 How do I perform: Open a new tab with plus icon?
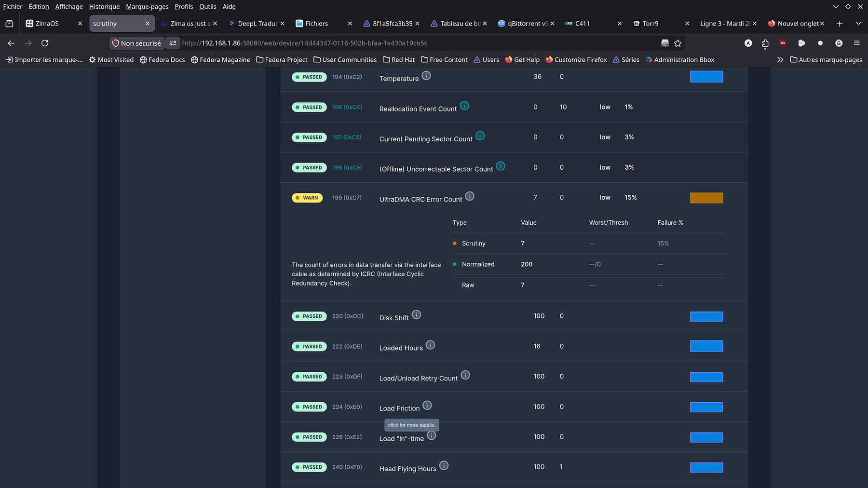pos(840,23)
